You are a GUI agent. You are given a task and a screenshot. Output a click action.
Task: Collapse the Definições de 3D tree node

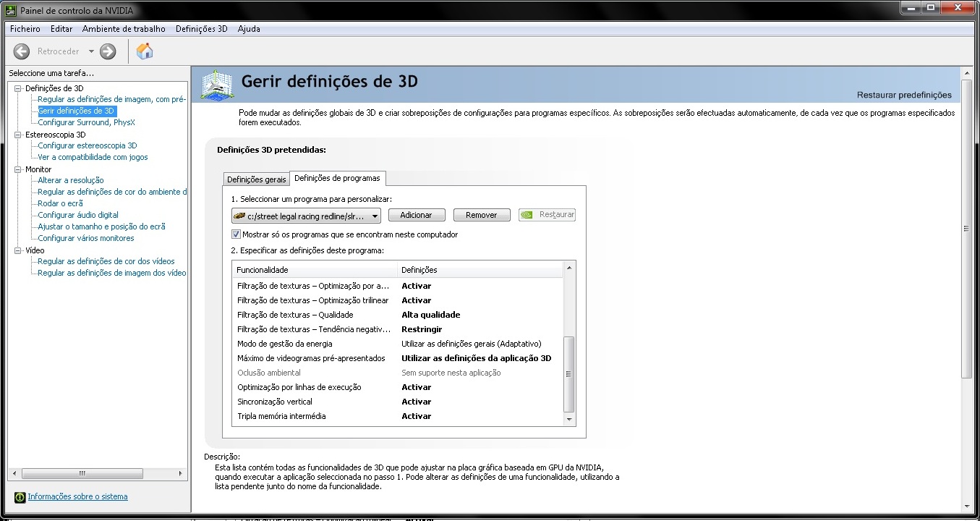point(18,88)
